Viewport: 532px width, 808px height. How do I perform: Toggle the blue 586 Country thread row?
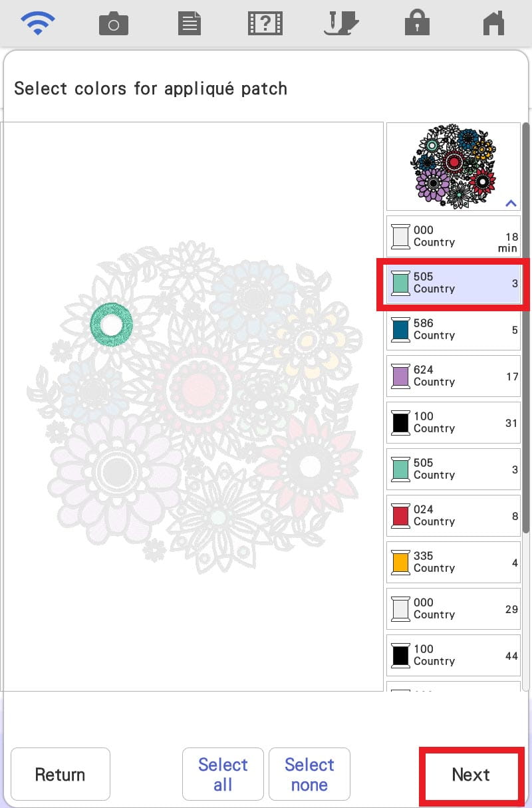454,329
